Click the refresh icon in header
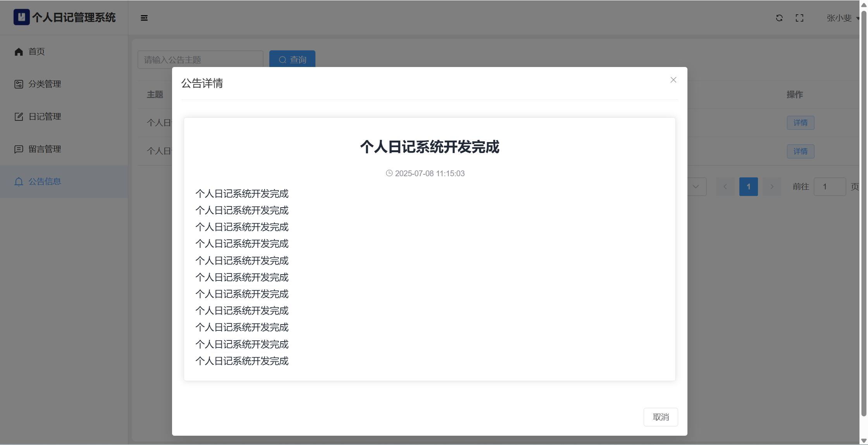 [779, 18]
